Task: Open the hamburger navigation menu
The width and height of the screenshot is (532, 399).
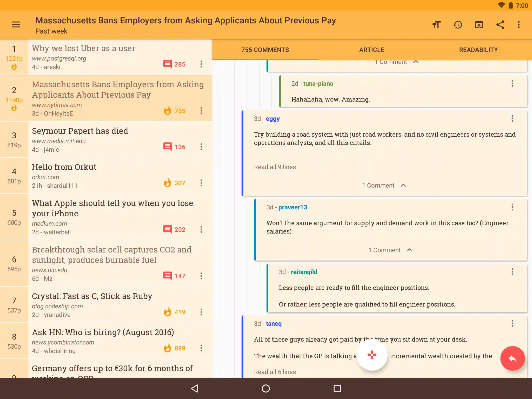Action: (16, 25)
